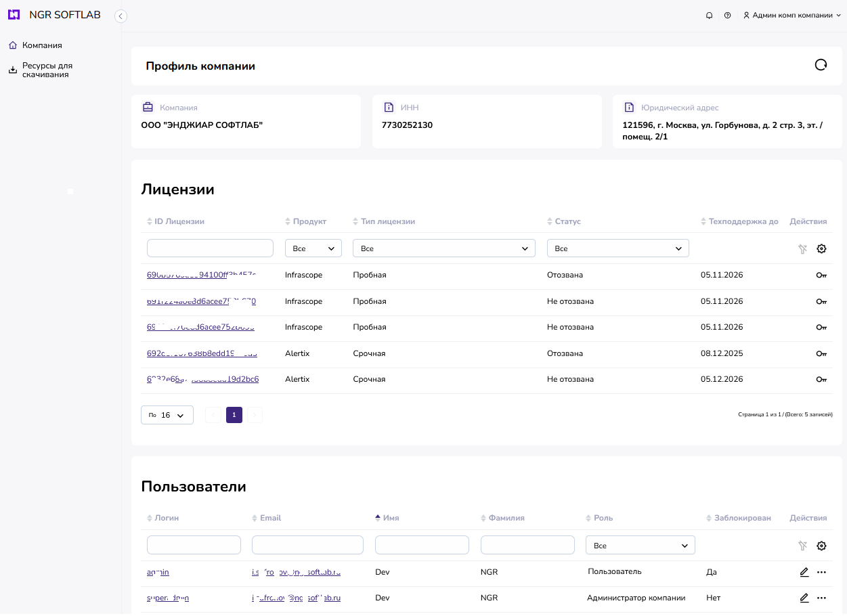Focus the Логин filter field
This screenshot has width=847, height=616.
click(x=194, y=545)
